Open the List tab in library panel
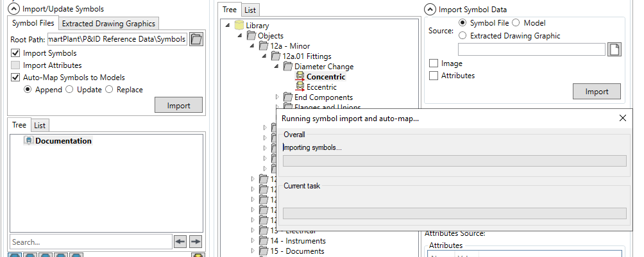The image size is (644, 257). tap(251, 10)
